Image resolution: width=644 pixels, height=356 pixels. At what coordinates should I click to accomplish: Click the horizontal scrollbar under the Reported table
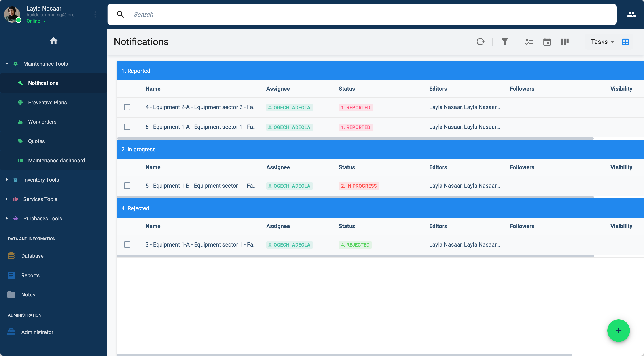(355, 138)
